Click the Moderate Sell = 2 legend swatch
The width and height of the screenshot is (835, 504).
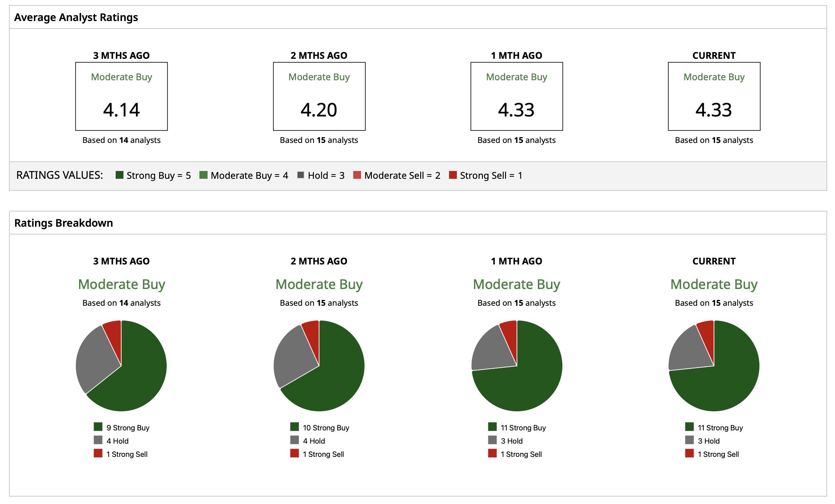(357, 175)
